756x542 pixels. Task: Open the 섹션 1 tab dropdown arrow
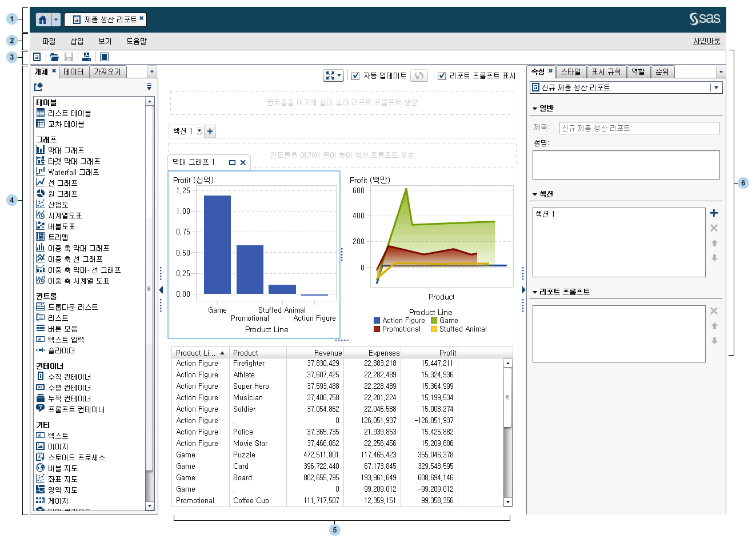pyautogui.click(x=199, y=131)
